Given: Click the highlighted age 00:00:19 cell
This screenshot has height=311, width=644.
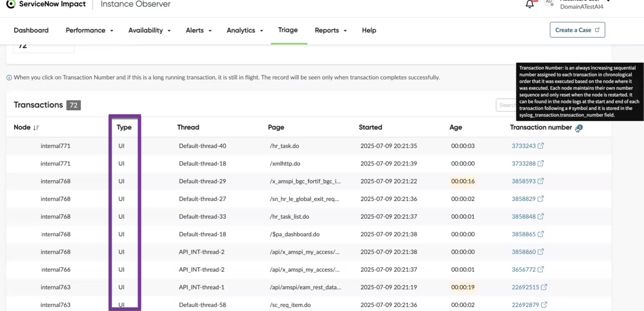Looking at the screenshot, I should tap(463, 287).
